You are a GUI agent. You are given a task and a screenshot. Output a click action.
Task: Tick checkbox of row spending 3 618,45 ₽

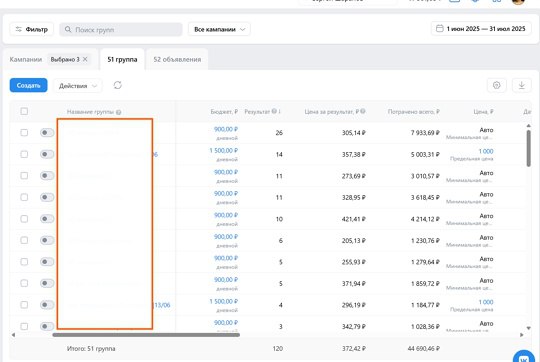click(x=24, y=197)
